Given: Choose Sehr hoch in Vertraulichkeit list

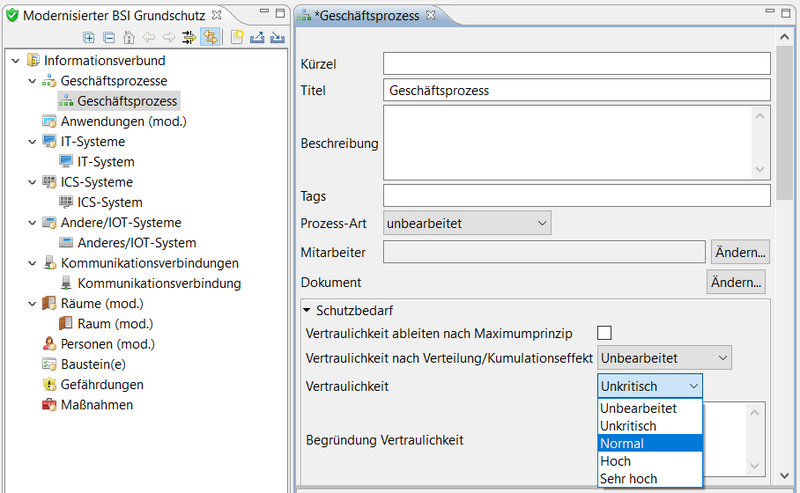Looking at the screenshot, I should [649, 479].
